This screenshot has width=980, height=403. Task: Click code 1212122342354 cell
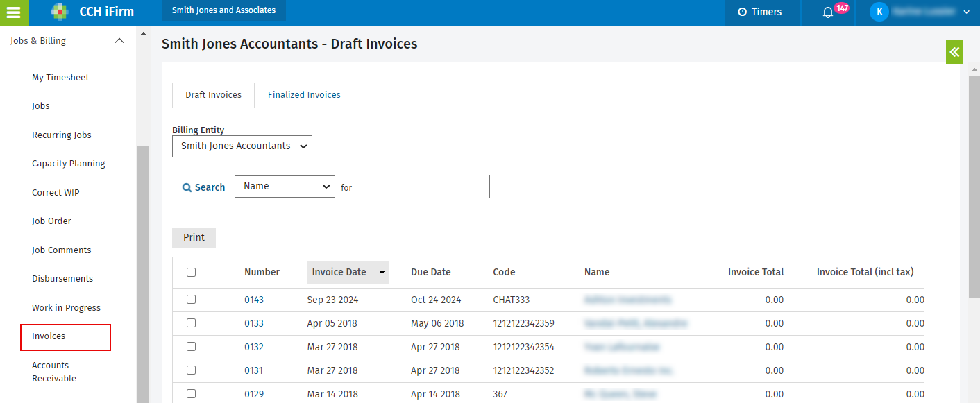[x=524, y=348]
